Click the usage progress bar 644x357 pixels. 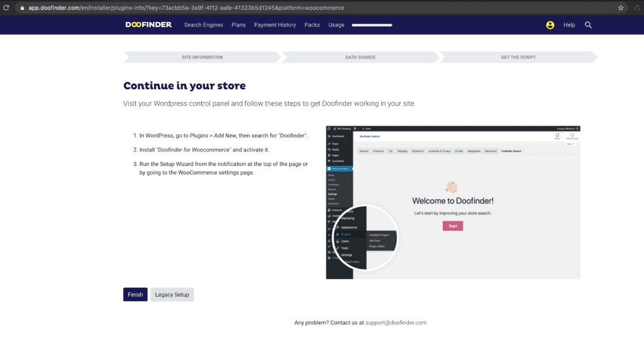click(372, 25)
